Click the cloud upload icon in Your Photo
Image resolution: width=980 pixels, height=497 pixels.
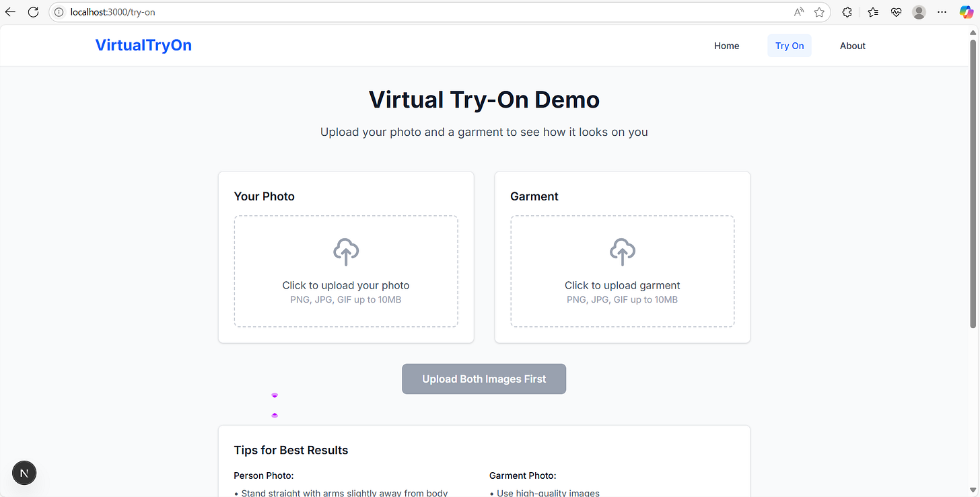(x=346, y=252)
